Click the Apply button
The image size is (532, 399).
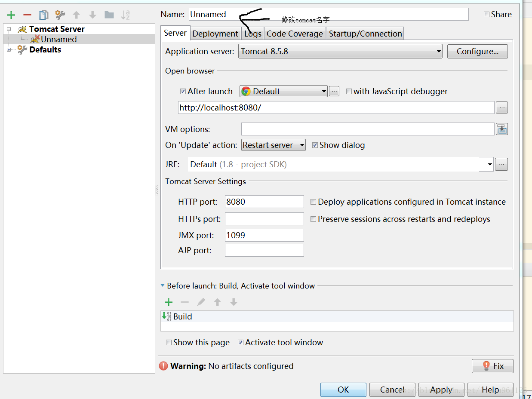441,390
